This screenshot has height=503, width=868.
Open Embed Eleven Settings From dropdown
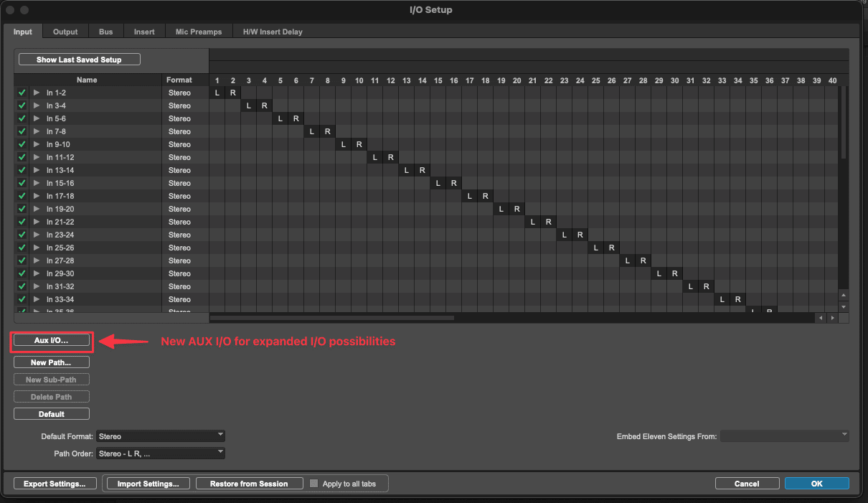pos(784,436)
